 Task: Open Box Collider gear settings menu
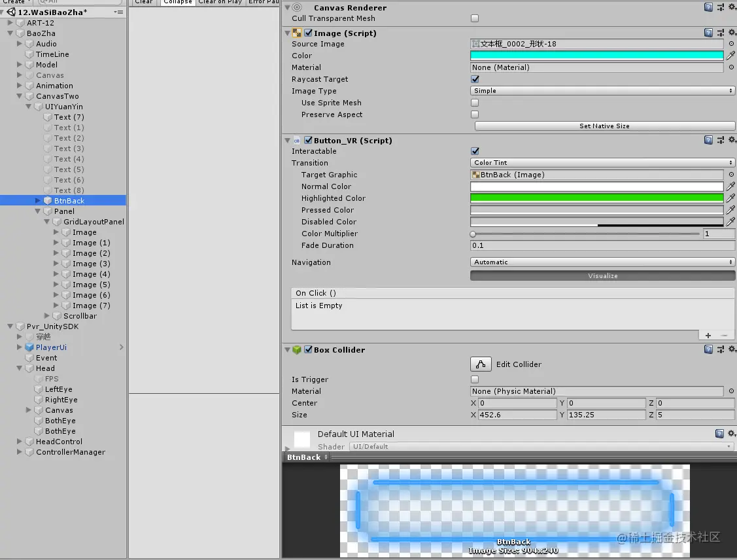tap(732, 349)
